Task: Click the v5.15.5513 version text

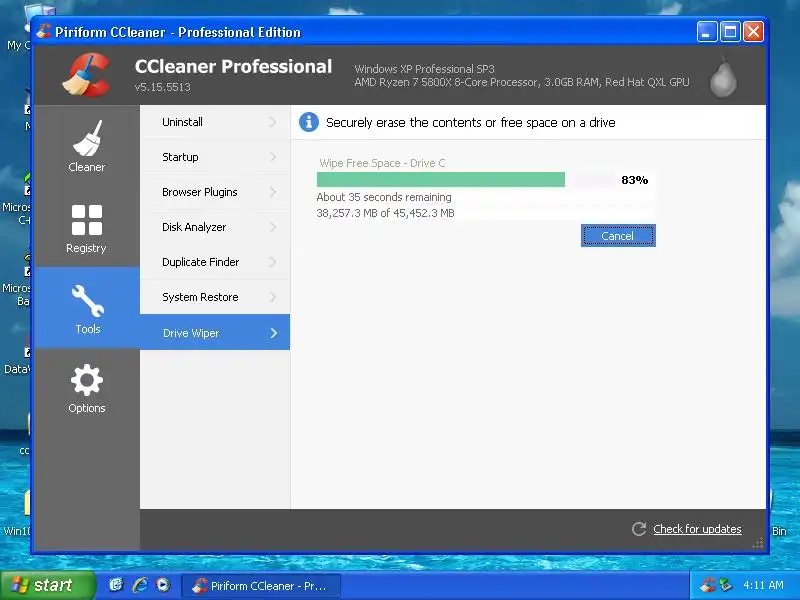Action: tap(162, 87)
